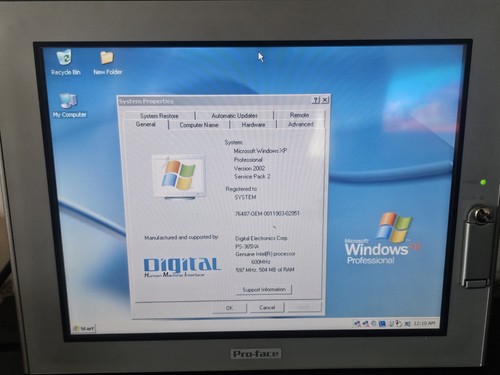500x375 pixels.
Task: Click the Support Information button
Action: [264, 290]
